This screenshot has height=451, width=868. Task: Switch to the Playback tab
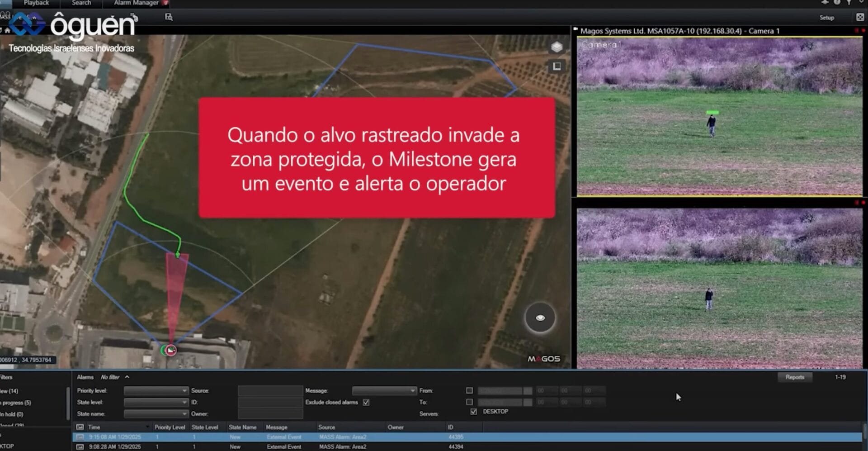[x=36, y=3]
